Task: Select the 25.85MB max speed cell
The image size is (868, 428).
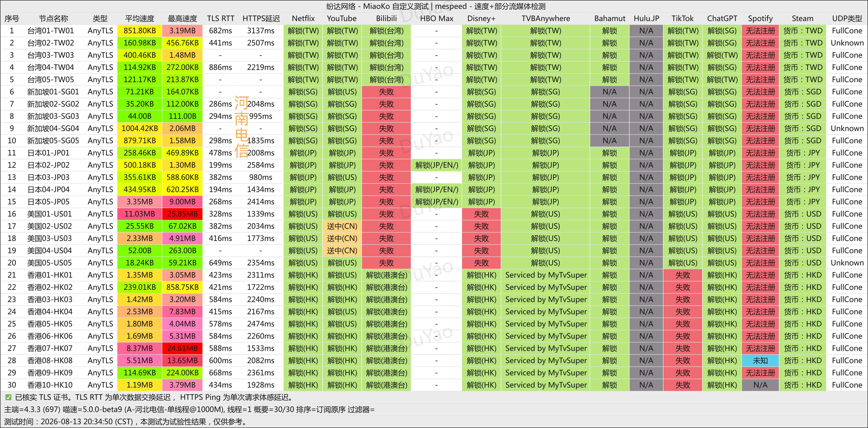Action: click(x=182, y=214)
